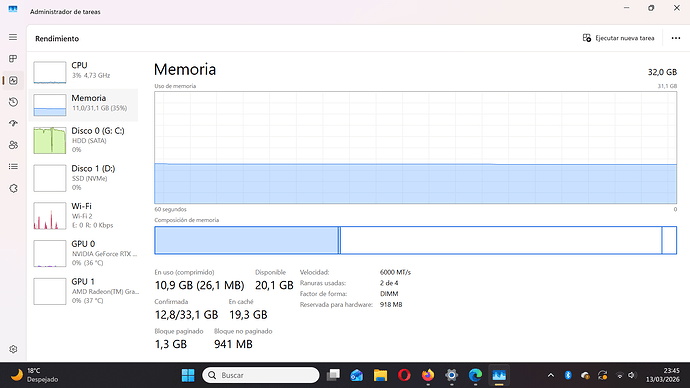Screen dimensions: 690x388
Task: Show hidden system tray icons
Action: [x=551, y=375]
